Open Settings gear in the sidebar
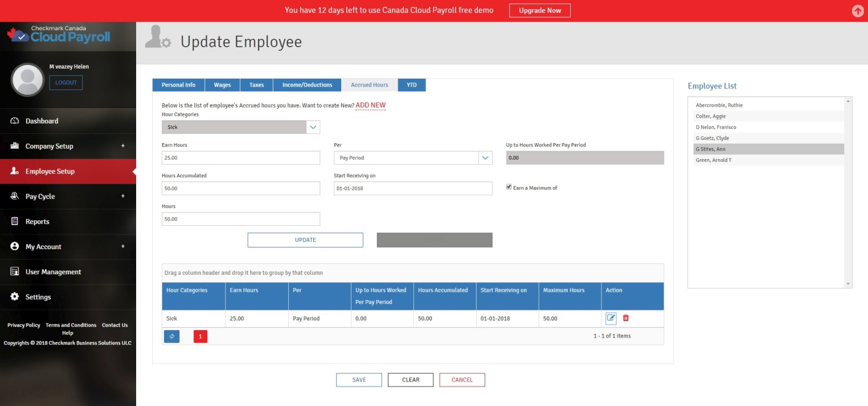Viewport: 868px width, 406px height. click(15, 297)
